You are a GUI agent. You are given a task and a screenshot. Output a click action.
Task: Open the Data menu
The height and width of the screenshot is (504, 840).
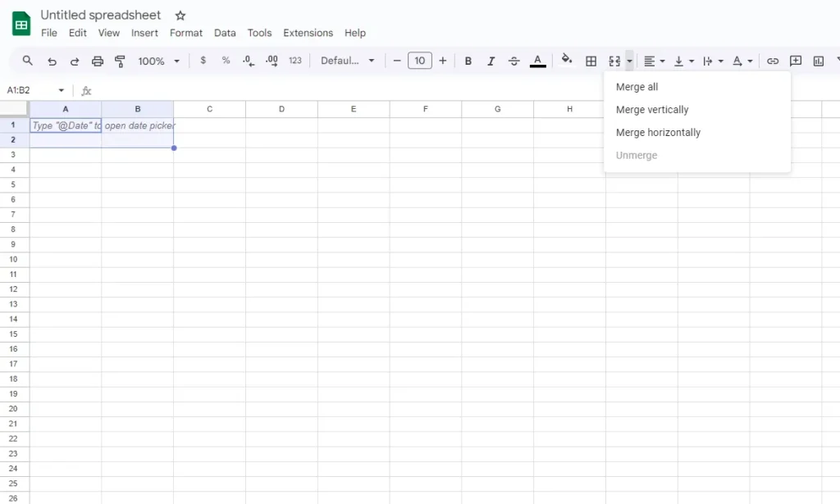click(x=225, y=33)
